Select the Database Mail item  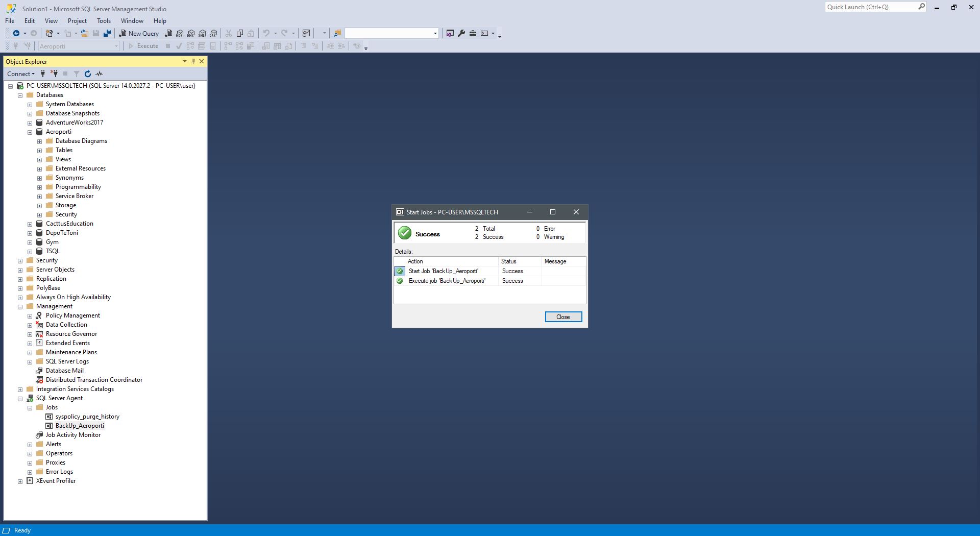point(64,371)
